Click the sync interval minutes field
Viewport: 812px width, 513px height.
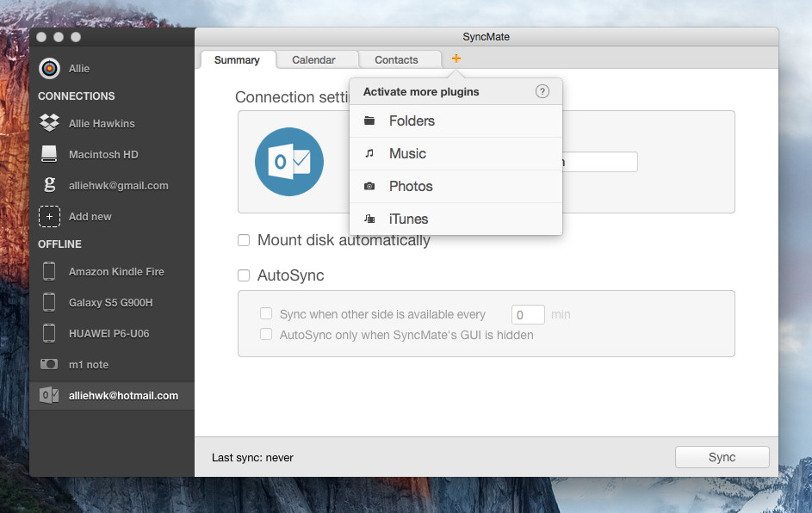527,314
